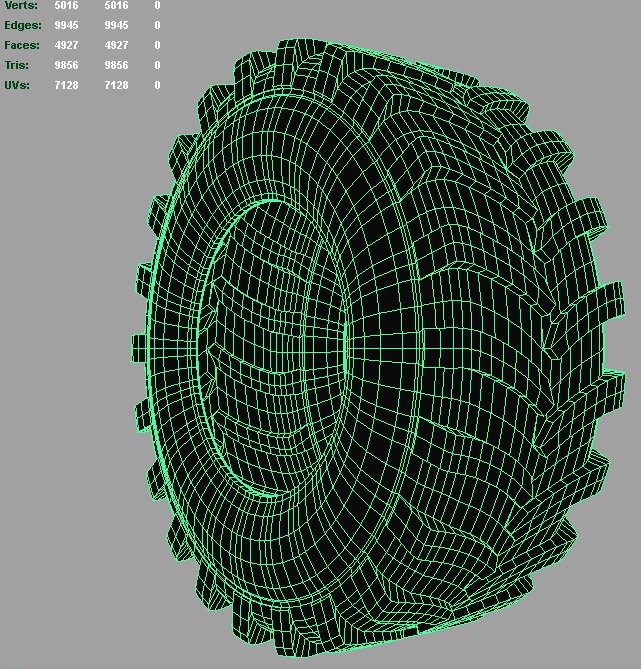
Task: Click the second 7128 value in UVs row
Action: 117,85
